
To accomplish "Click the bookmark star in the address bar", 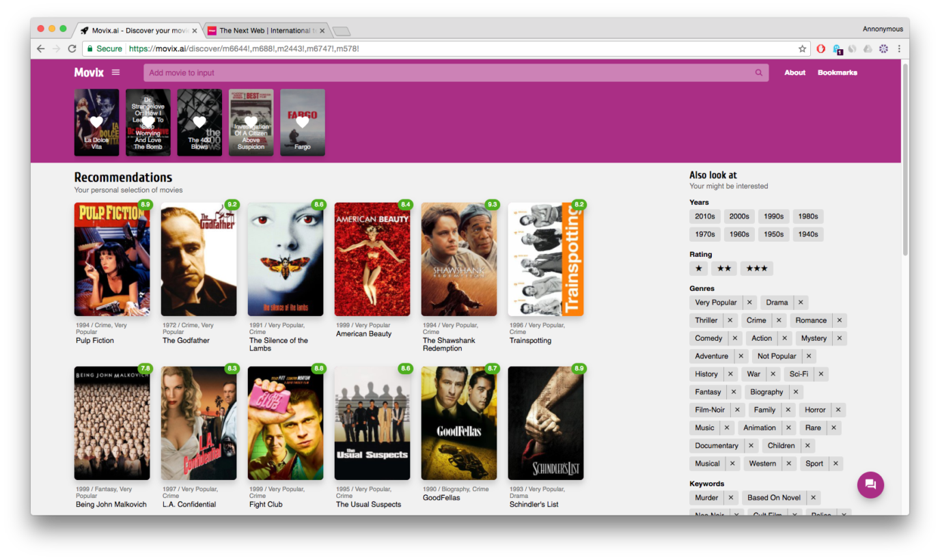I will coord(802,48).
